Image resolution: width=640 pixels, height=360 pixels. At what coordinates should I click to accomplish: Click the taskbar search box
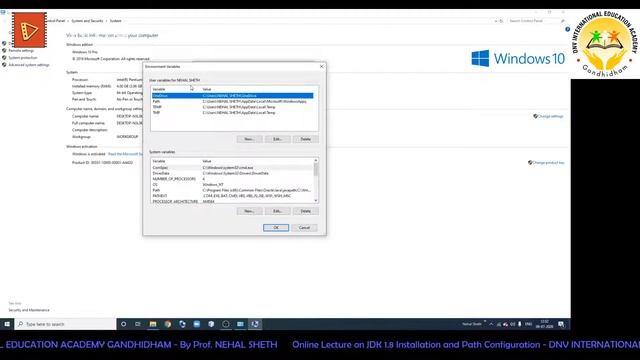click(65, 324)
